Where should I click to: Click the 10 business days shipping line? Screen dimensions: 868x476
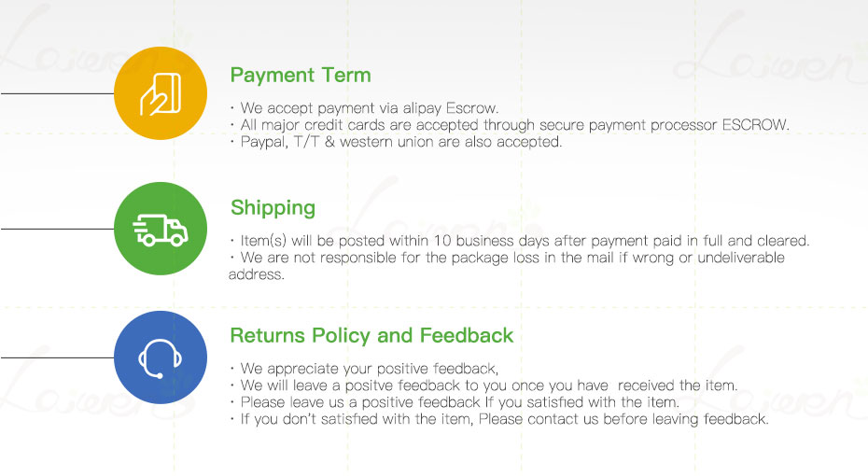tap(519, 241)
